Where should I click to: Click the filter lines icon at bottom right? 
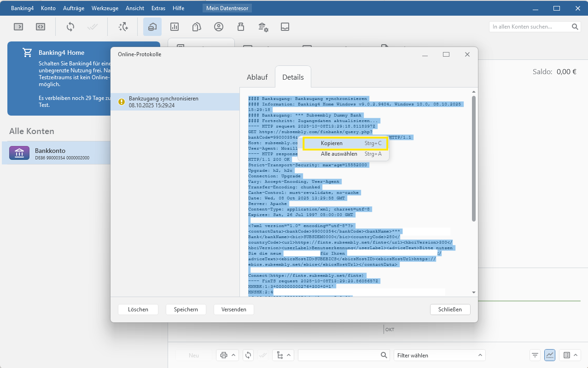point(535,355)
